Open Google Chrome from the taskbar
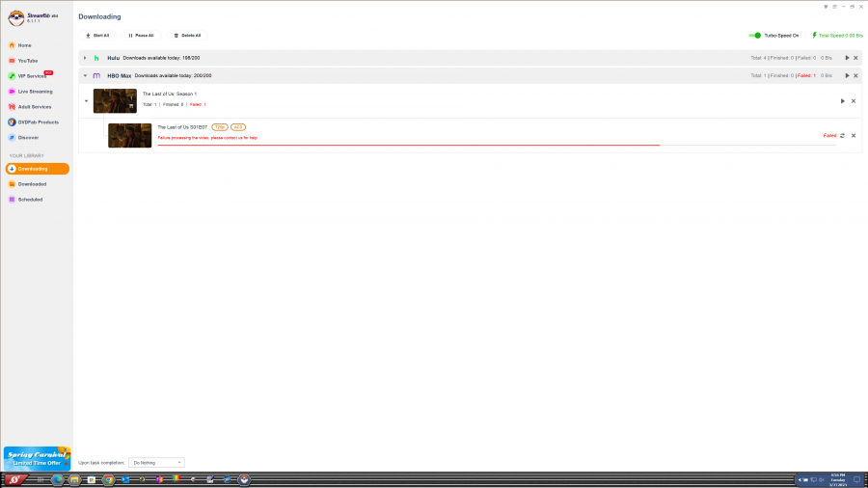Image resolution: width=868 pixels, height=488 pixels. coord(108,479)
